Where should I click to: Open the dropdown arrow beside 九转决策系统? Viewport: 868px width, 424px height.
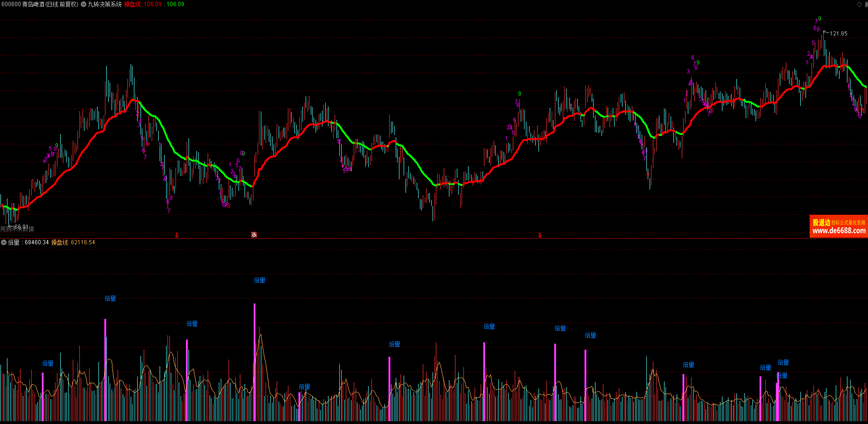pyautogui.click(x=84, y=4)
